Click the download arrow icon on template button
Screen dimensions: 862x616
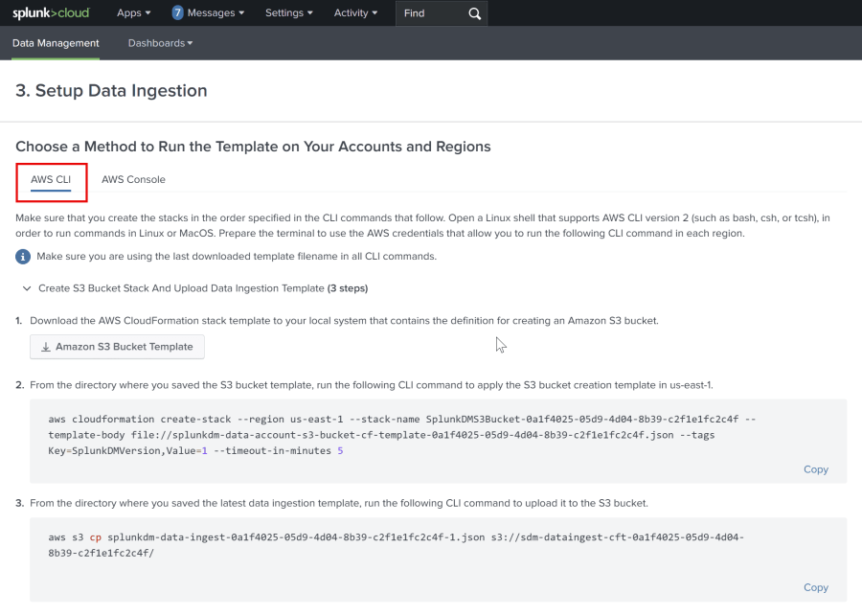[x=46, y=347]
